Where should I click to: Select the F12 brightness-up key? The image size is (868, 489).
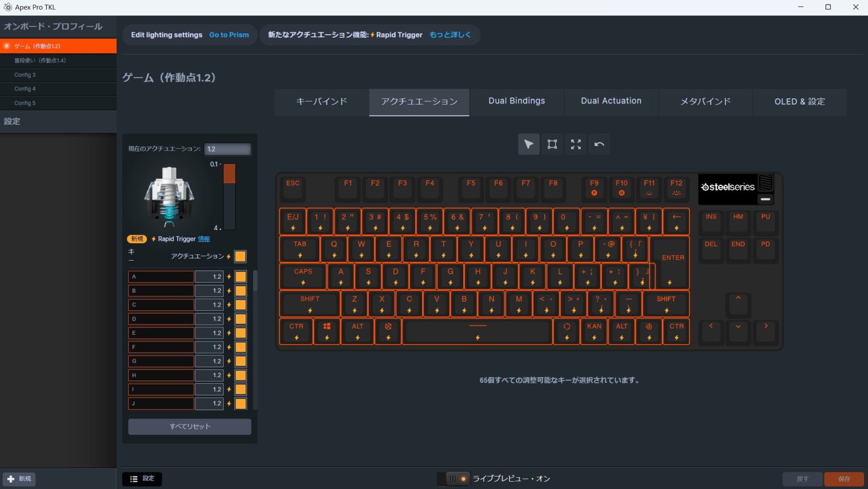click(676, 189)
